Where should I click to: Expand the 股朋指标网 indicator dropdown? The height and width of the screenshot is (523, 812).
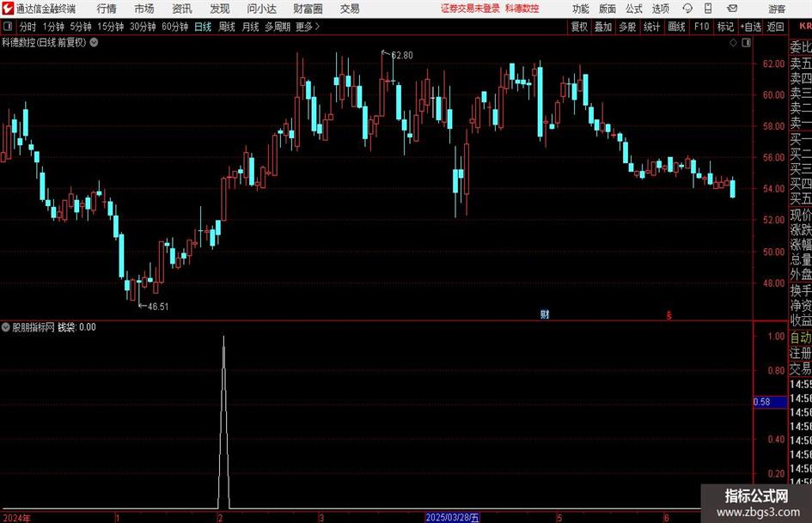click(x=6, y=327)
